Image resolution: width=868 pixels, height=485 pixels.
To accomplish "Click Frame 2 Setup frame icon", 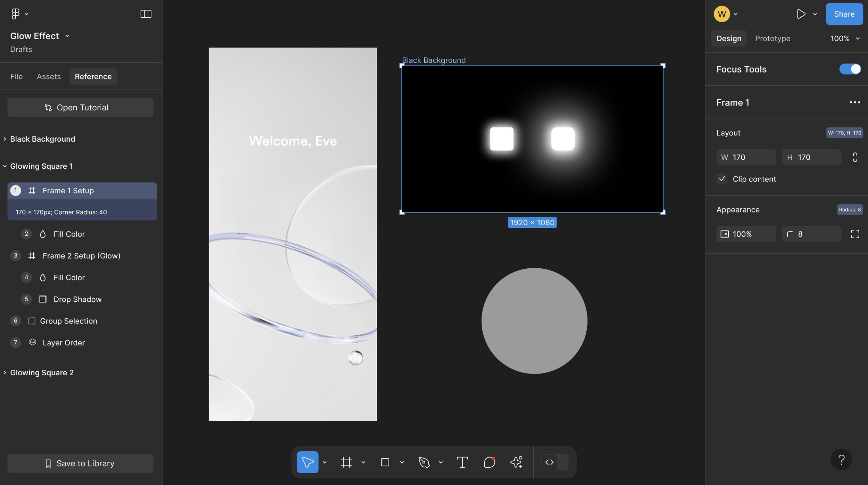I will [32, 256].
